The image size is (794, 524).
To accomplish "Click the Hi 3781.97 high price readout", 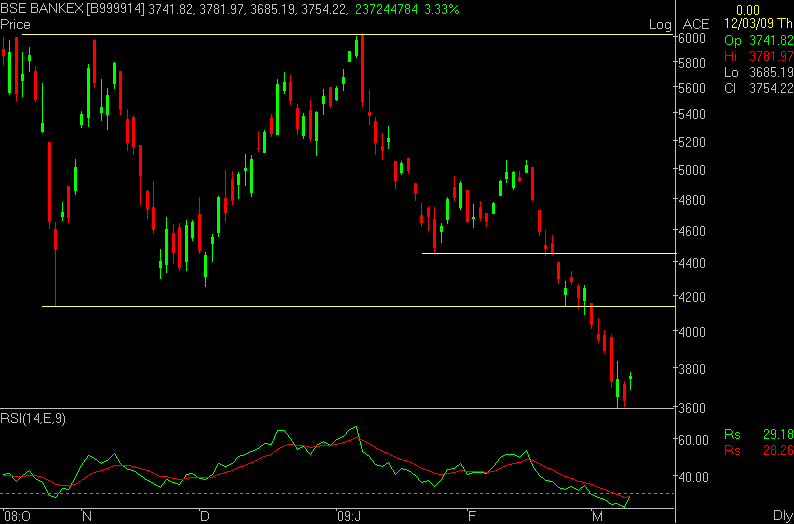I will (759, 56).
